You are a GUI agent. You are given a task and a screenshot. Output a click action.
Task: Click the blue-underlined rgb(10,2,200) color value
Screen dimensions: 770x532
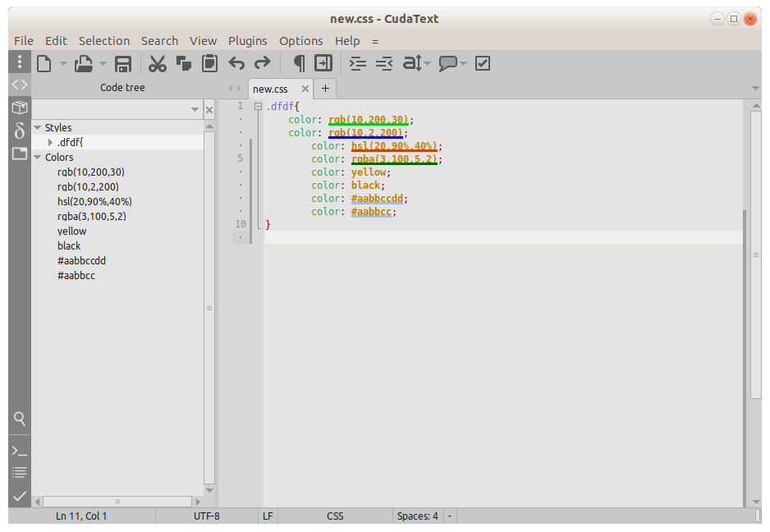click(365, 133)
